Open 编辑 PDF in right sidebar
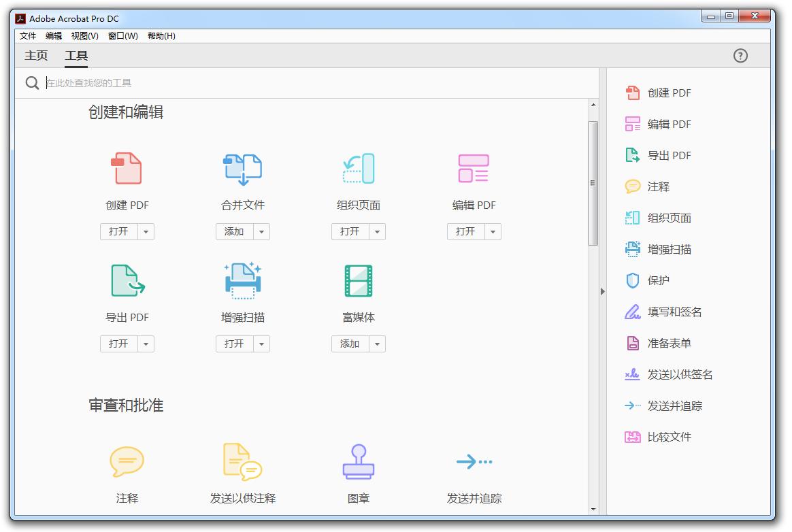792x532 pixels. pos(659,124)
